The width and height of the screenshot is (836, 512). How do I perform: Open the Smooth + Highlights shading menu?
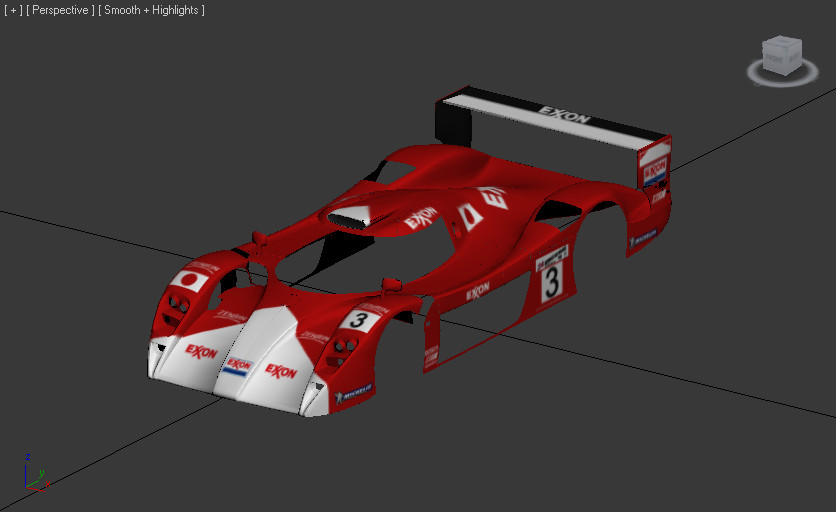(151, 10)
